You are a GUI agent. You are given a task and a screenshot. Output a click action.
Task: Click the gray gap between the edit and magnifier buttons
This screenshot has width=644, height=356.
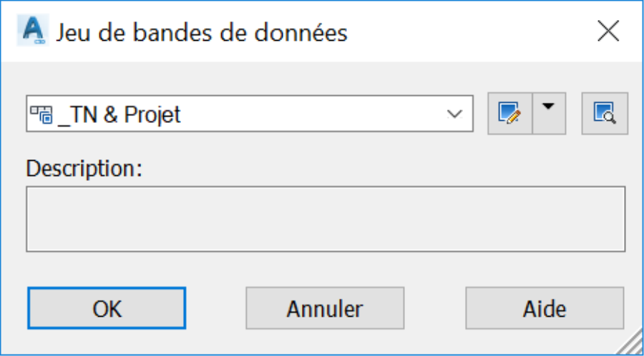pyautogui.click(x=574, y=113)
